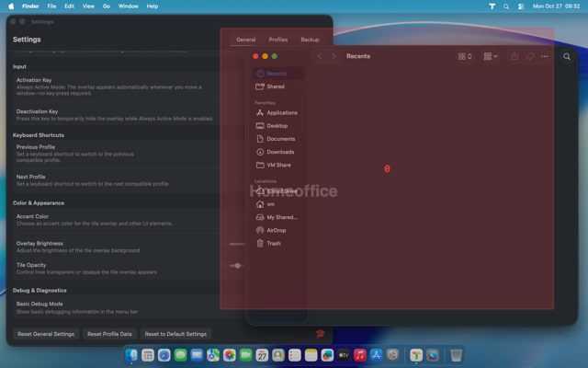This screenshot has width=588, height=368.
Task: Open Downloads in the Finder sidebar
Action: [277, 152]
